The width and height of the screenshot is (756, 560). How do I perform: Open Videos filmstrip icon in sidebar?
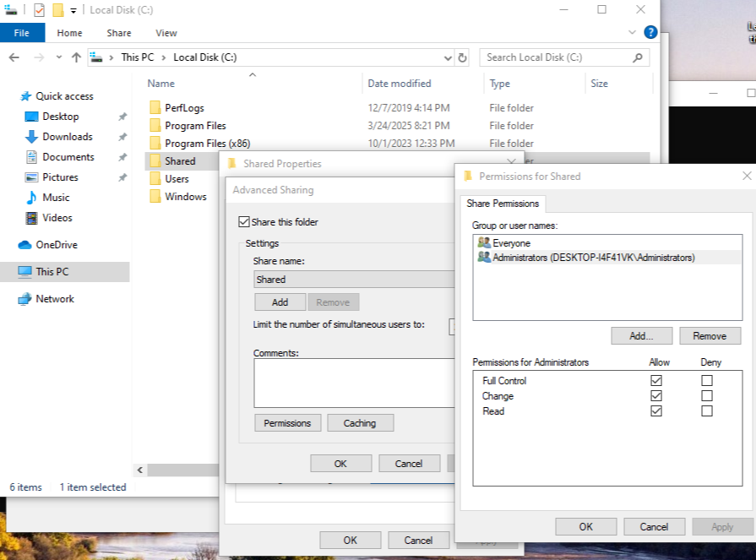tap(31, 217)
